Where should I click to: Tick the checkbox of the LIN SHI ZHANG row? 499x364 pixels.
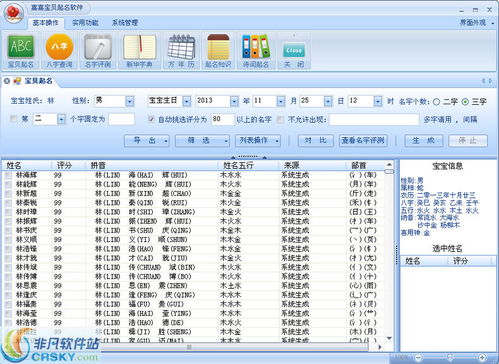(8, 212)
